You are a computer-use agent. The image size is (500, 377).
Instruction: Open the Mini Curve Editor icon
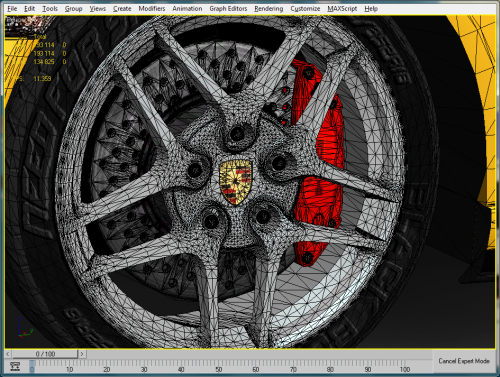15,366
